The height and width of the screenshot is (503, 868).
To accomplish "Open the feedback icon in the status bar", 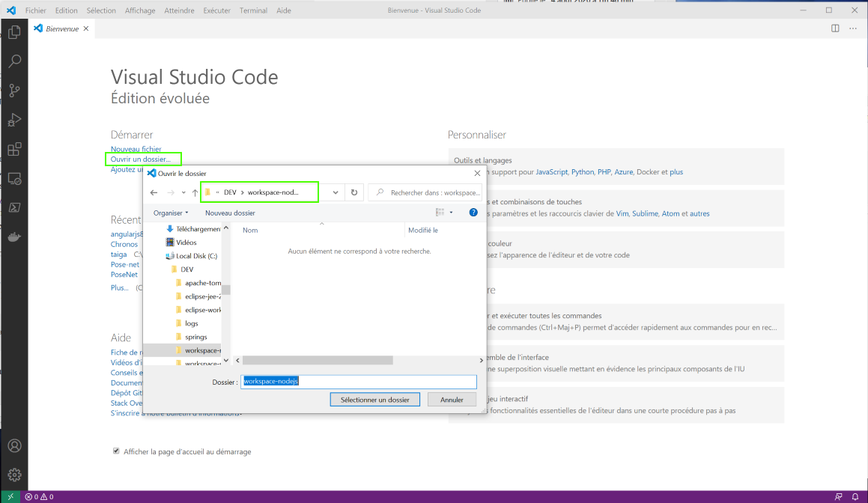I will click(x=839, y=497).
